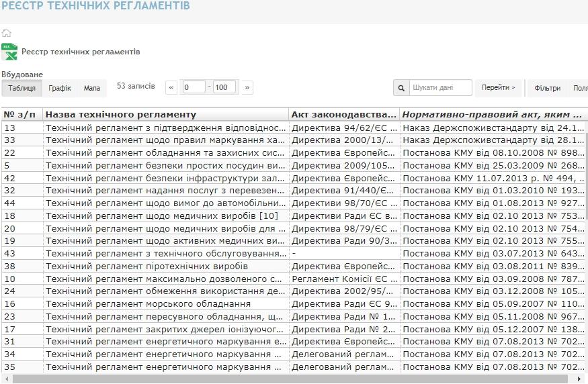The image size is (588, 384).
Task: Click the home icon below the title
Action: point(6,33)
